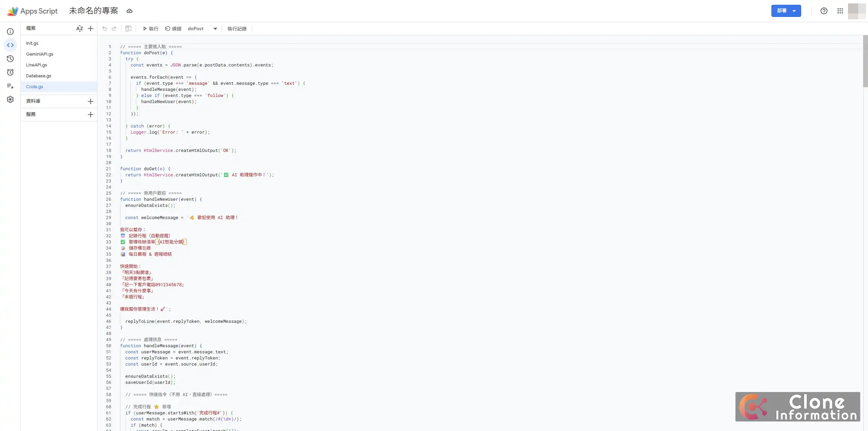Switch to the project overview panel
This screenshot has height=431, width=868.
click(10, 31)
